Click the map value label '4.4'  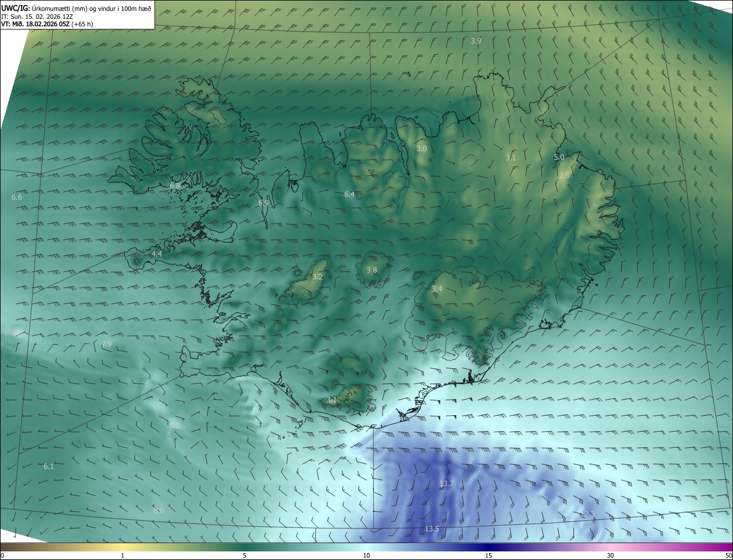[x=157, y=254]
